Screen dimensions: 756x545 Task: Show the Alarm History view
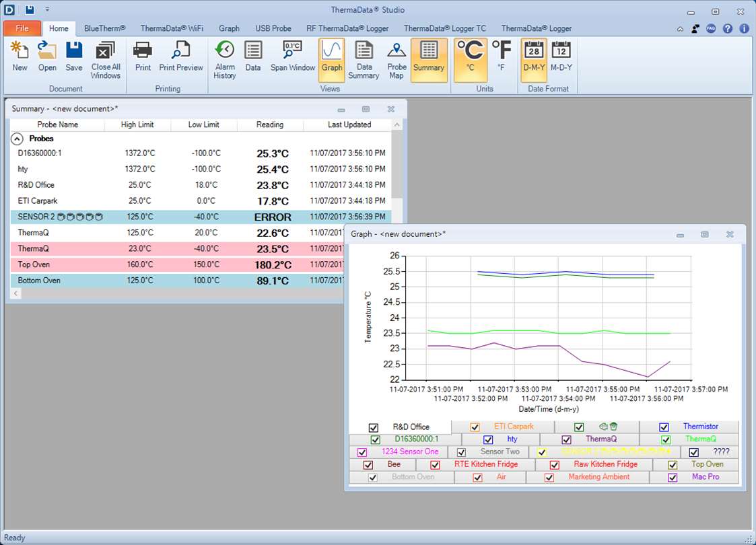(225, 61)
